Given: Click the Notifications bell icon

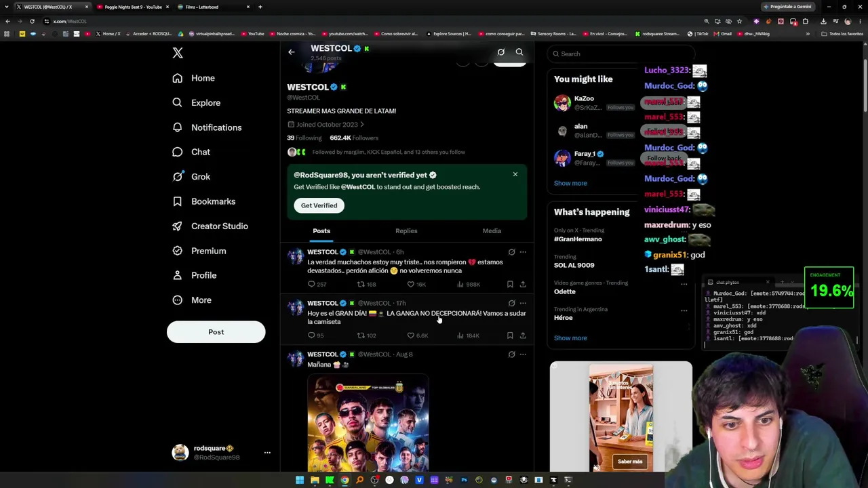Looking at the screenshot, I should pyautogui.click(x=178, y=127).
